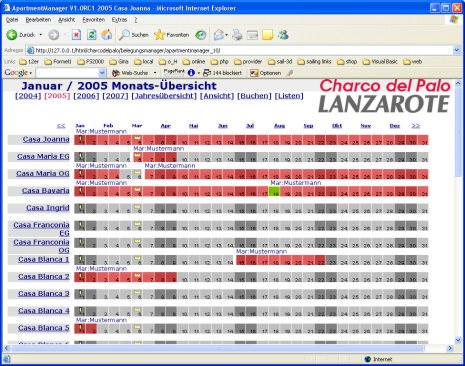Click the horizontal scrollbar at page bottom
The height and width of the screenshot is (366, 465).
coord(219,348)
